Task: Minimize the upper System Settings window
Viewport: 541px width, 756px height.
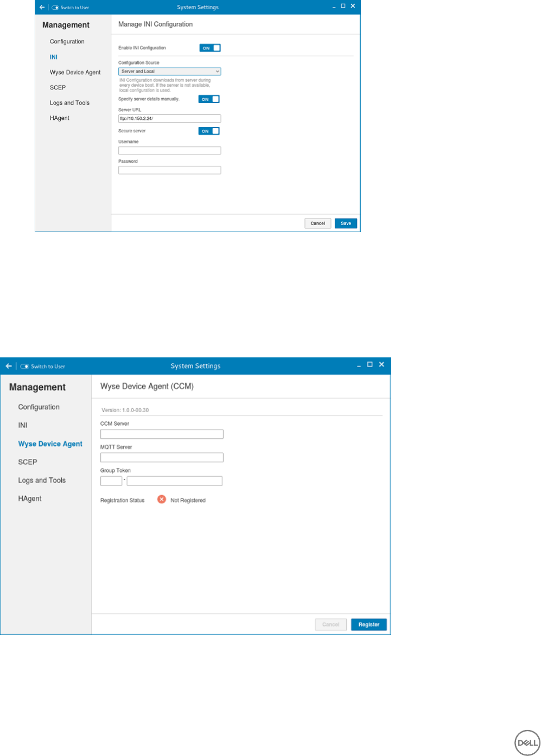Action: (334, 7)
